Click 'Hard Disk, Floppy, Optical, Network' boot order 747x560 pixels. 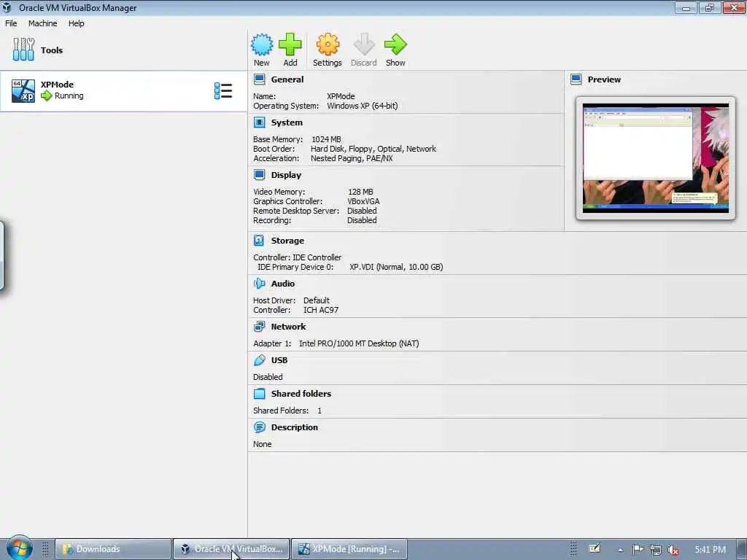[x=373, y=149]
